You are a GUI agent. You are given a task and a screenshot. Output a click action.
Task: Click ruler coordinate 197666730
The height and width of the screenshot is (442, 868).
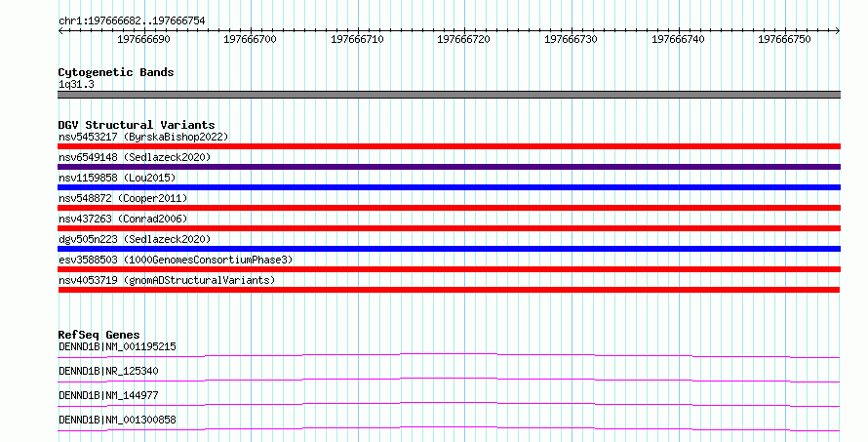tap(571, 39)
